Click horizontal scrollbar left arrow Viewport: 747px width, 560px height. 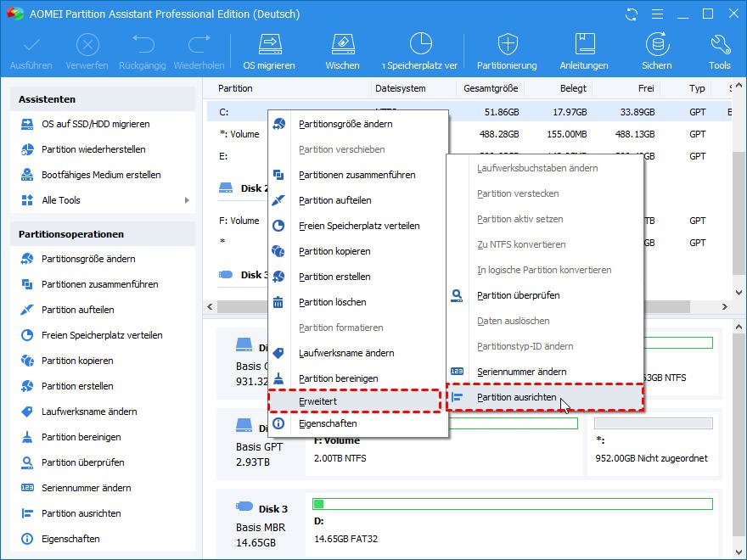point(211,307)
